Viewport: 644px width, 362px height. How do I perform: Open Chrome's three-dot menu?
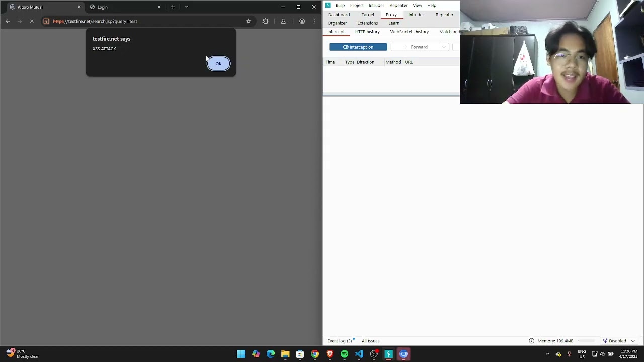pos(314,21)
